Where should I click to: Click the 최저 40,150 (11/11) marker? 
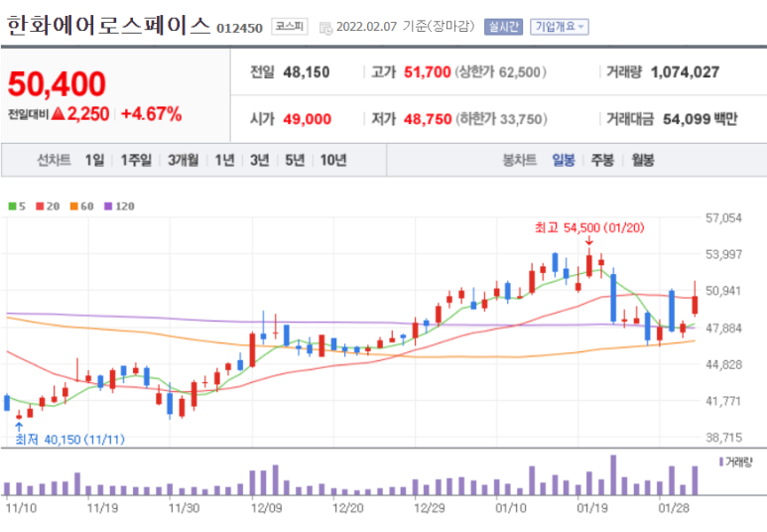(69, 439)
